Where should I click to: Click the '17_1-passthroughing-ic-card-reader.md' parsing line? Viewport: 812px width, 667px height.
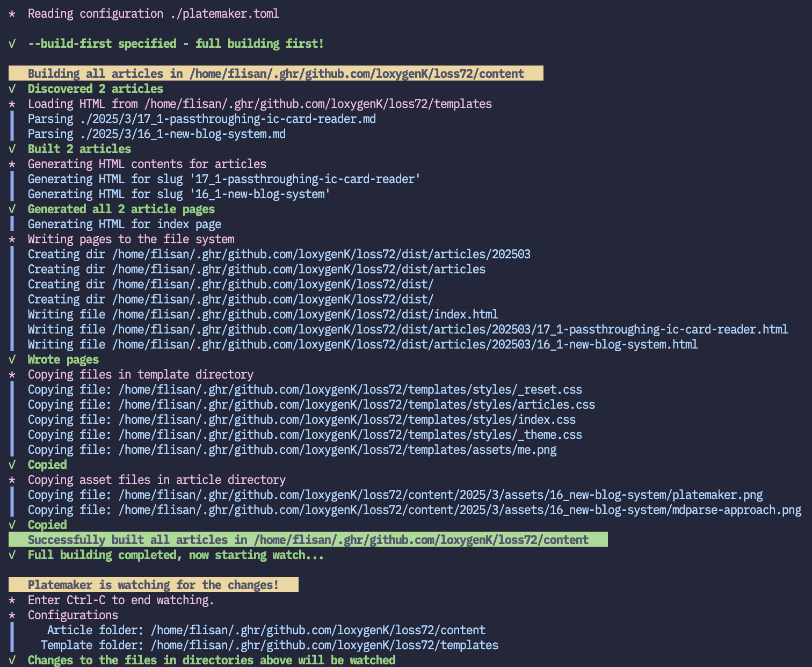[x=201, y=119]
